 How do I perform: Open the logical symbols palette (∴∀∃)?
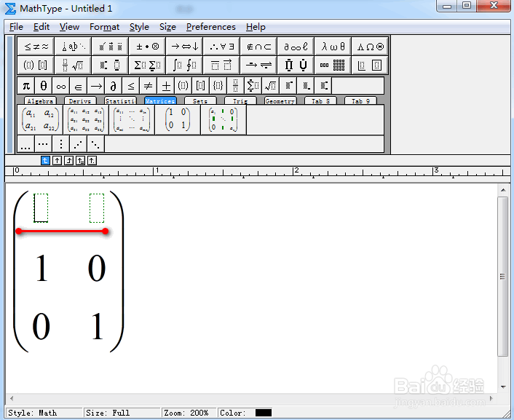pos(221,47)
